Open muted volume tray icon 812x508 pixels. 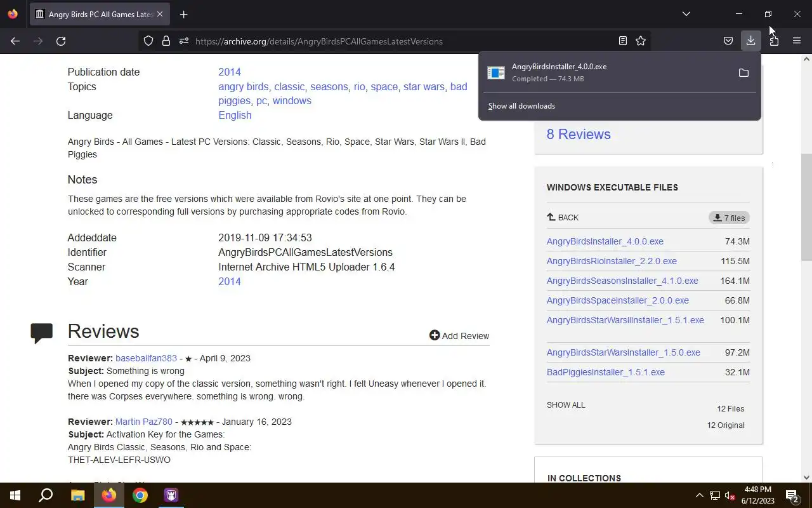[730, 495]
